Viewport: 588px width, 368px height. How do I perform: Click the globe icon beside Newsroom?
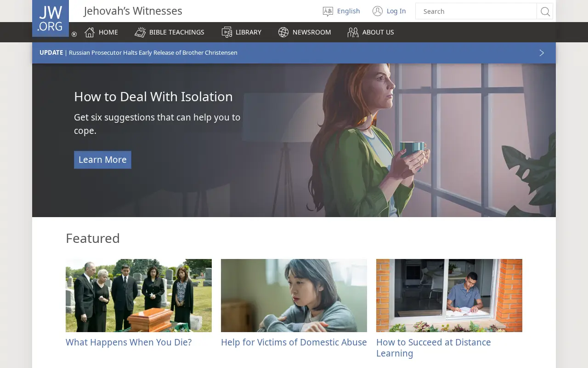pos(283,32)
